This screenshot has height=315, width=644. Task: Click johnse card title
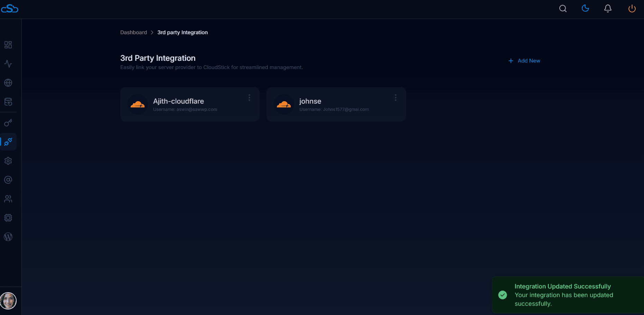[310, 101]
